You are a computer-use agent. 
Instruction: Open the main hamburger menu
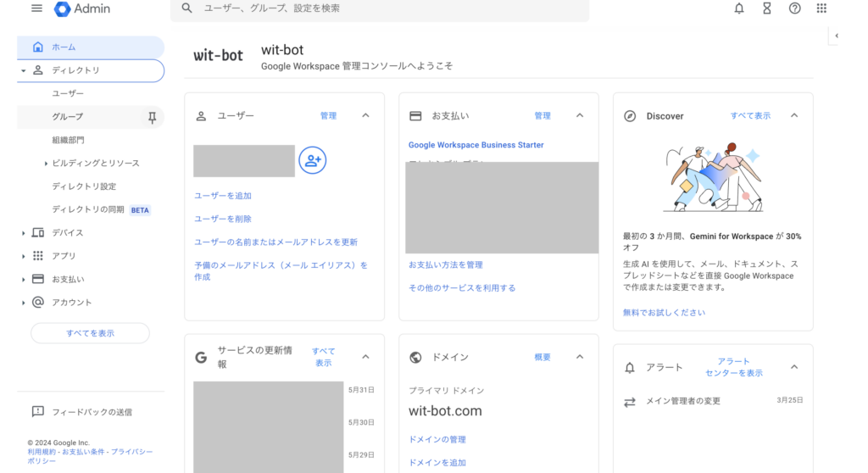tap(36, 8)
